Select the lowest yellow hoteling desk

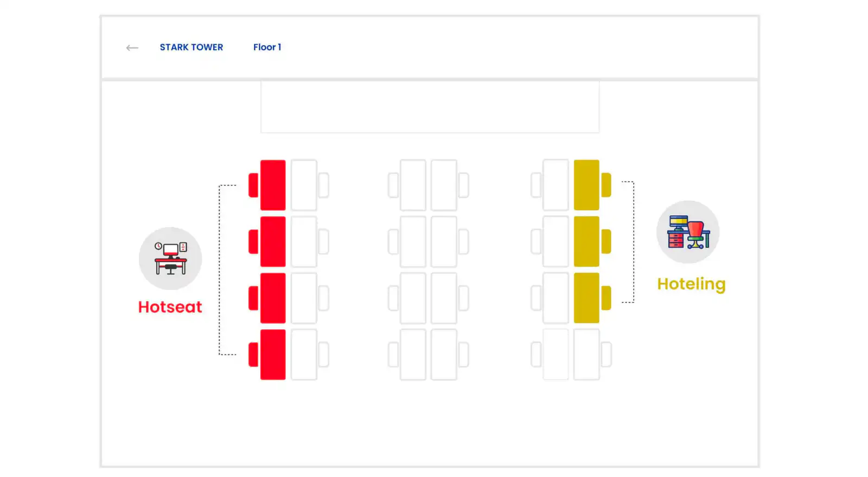tap(586, 298)
